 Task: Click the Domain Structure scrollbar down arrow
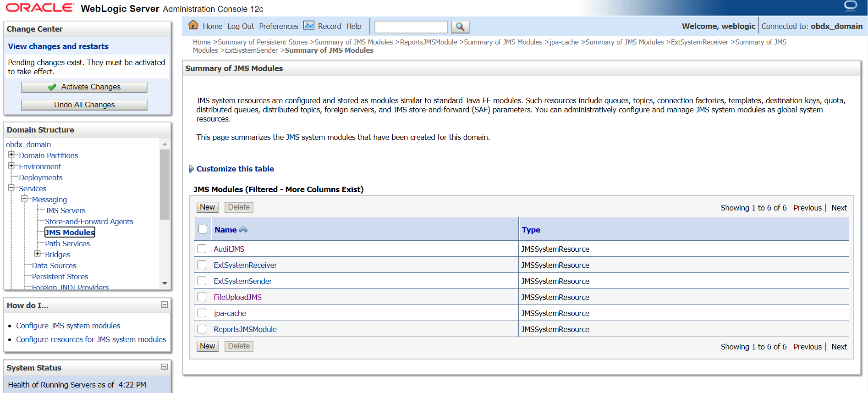click(x=165, y=283)
